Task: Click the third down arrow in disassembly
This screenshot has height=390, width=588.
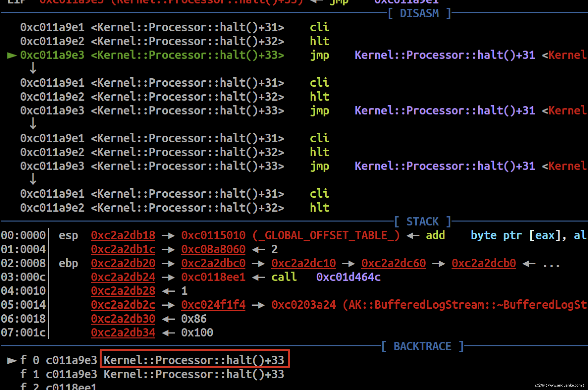Action: (33, 179)
